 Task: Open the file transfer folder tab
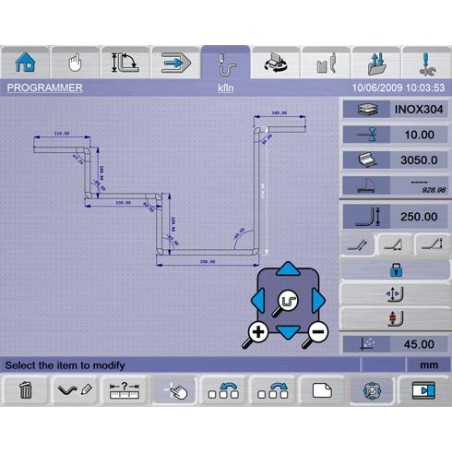click(376, 63)
